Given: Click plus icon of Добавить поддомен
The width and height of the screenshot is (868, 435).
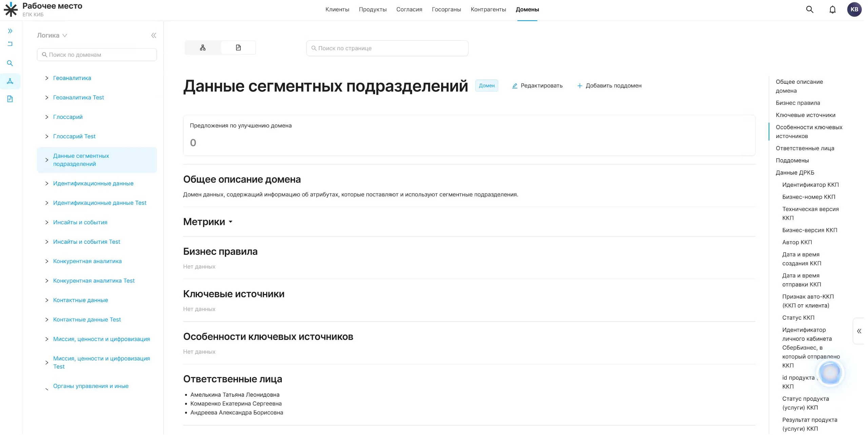Looking at the screenshot, I should 580,86.
